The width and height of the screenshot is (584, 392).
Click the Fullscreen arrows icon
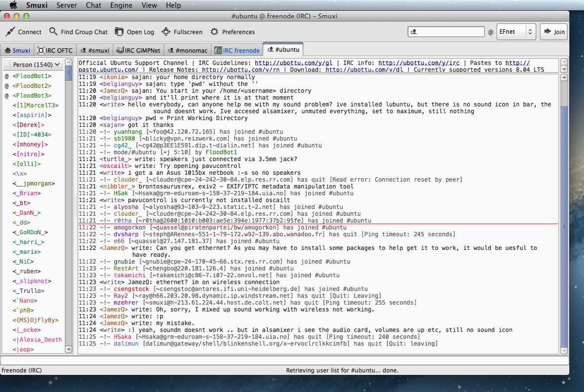tap(166, 32)
